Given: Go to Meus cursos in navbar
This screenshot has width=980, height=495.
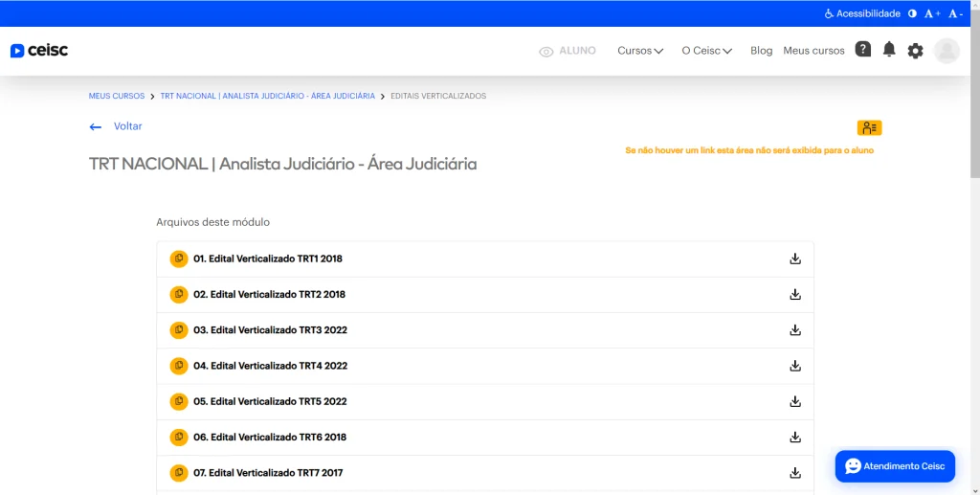Looking at the screenshot, I should pyautogui.click(x=813, y=51).
